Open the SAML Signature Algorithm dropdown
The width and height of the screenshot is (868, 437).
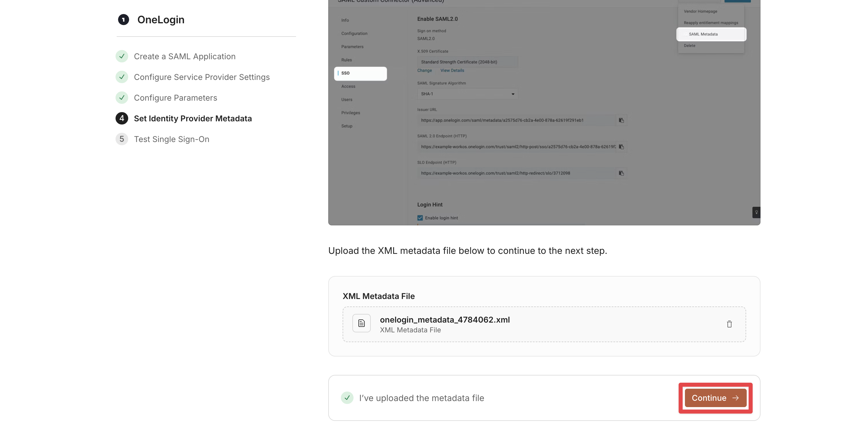pyautogui.click(x=467, y=94)
